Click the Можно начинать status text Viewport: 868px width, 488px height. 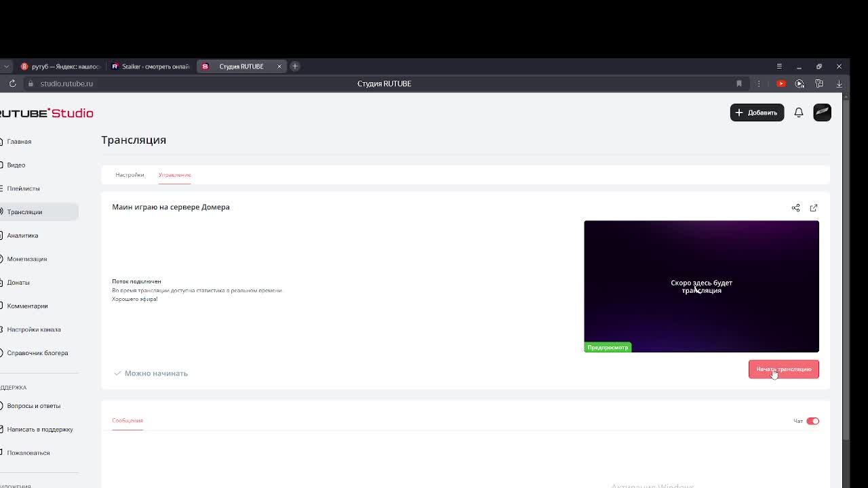coord(156,373)
